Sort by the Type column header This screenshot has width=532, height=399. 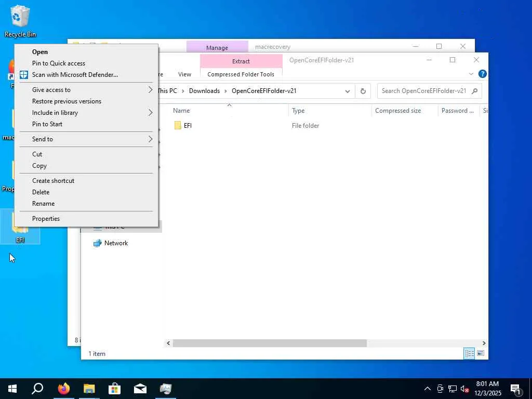330,111
